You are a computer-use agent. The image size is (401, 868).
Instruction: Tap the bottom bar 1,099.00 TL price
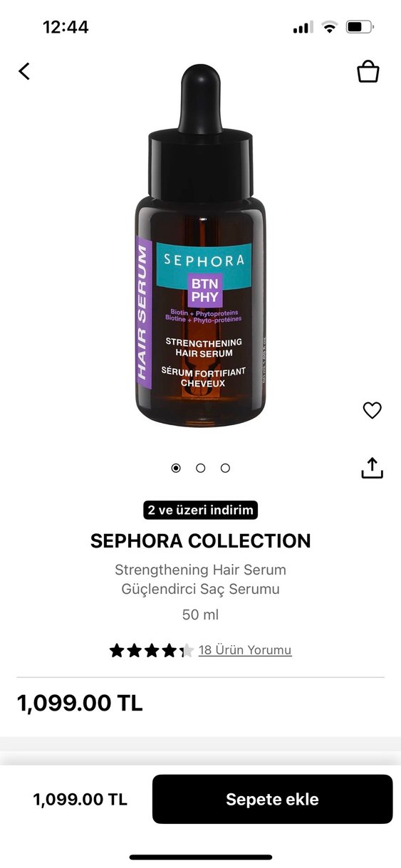pyautogui.click(x=80, y=799)
